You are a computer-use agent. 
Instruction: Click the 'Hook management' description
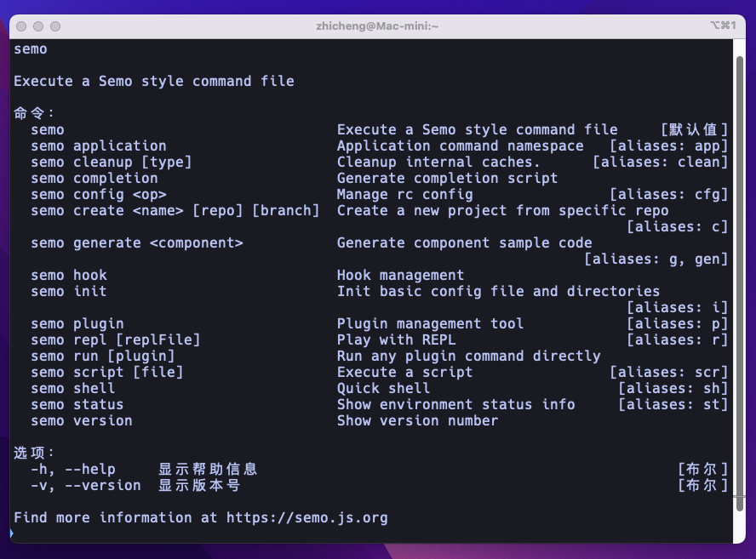click(401, 275)
